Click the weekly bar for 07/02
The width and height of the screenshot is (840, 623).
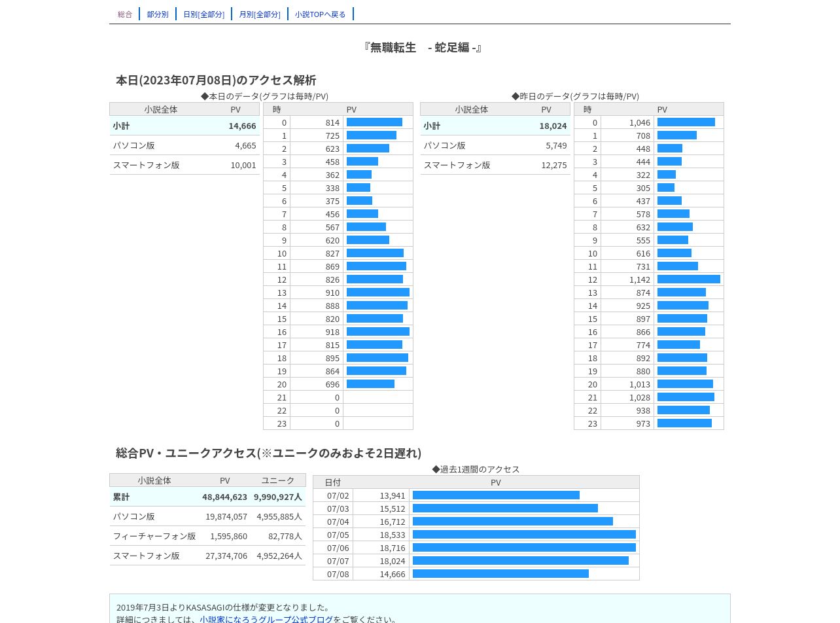pyautogui.click(x=496, y=495)
